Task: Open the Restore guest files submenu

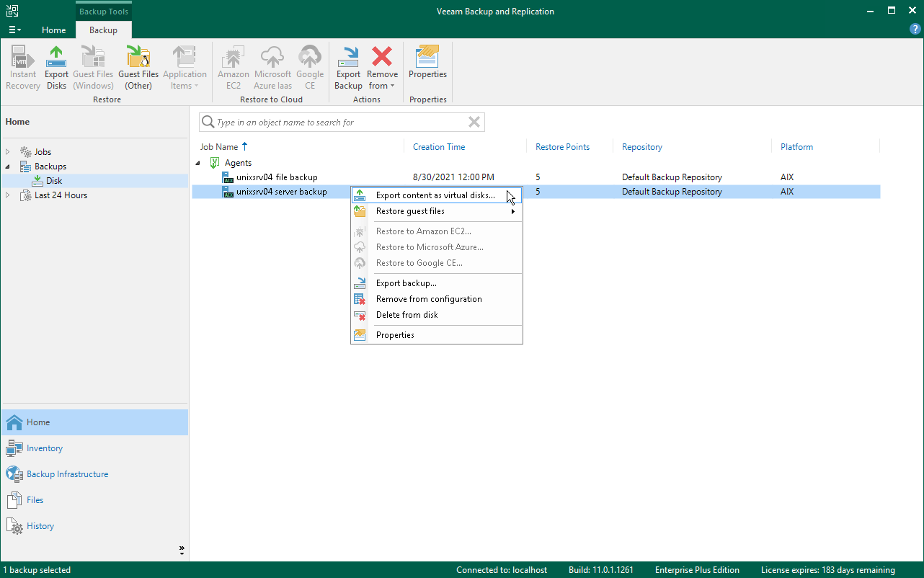Action: click(409, 211)
